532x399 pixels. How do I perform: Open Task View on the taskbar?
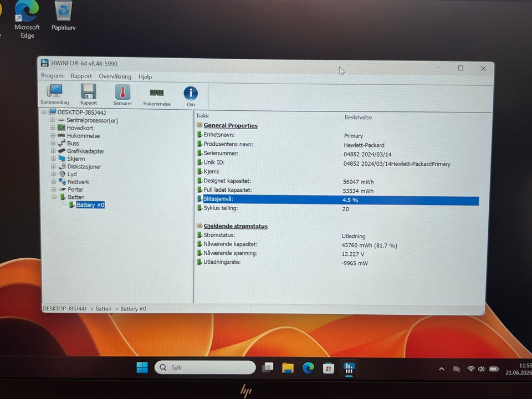pos(268,367)
